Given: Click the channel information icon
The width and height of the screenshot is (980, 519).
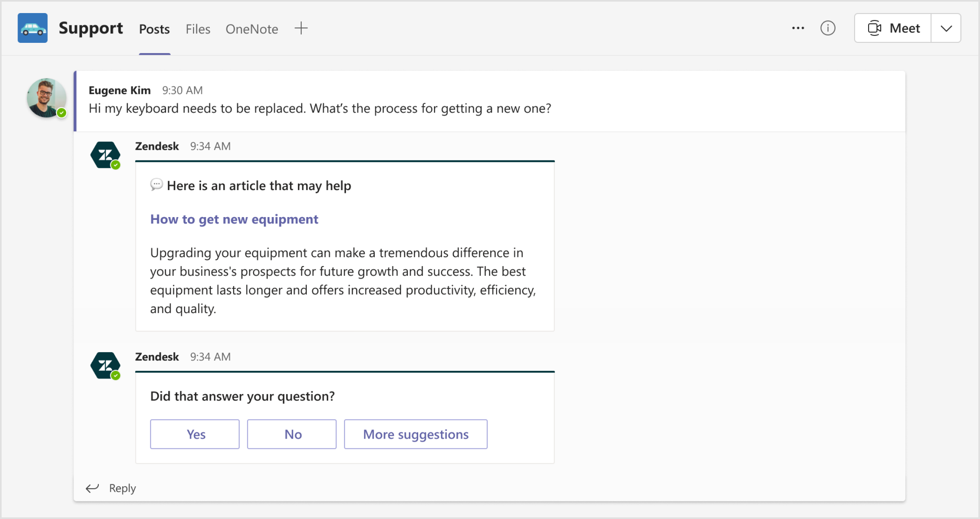Looking at the screenshot, I should pos(828,28).
